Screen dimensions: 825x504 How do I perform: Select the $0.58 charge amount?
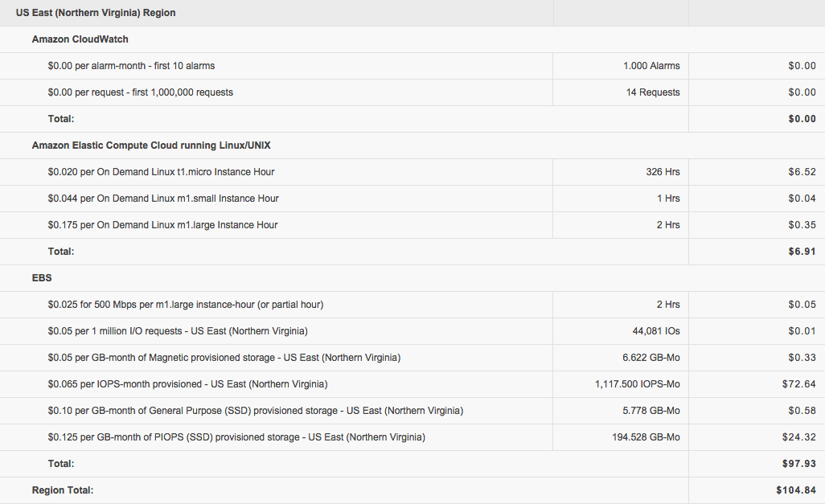coord(802,411)
